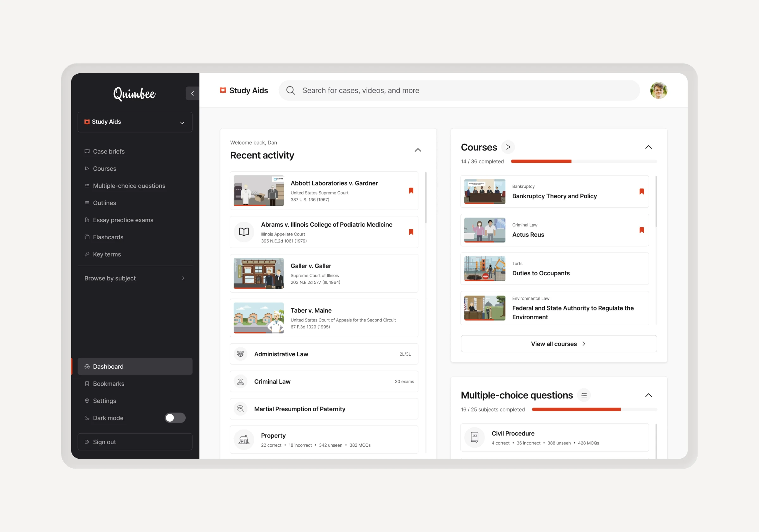Click View all courses button

click(x=558, y=344)
